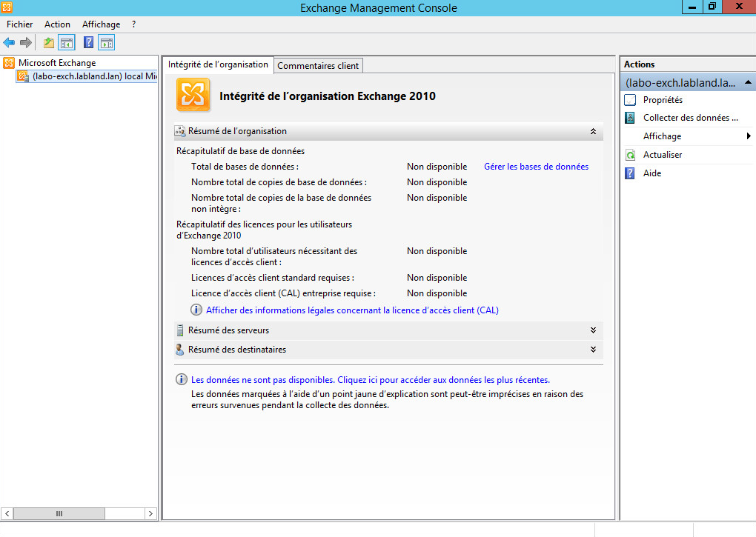Expand the Résumé des serveurs section
This screenshot has width=756, height=537.
pos(592,330)
